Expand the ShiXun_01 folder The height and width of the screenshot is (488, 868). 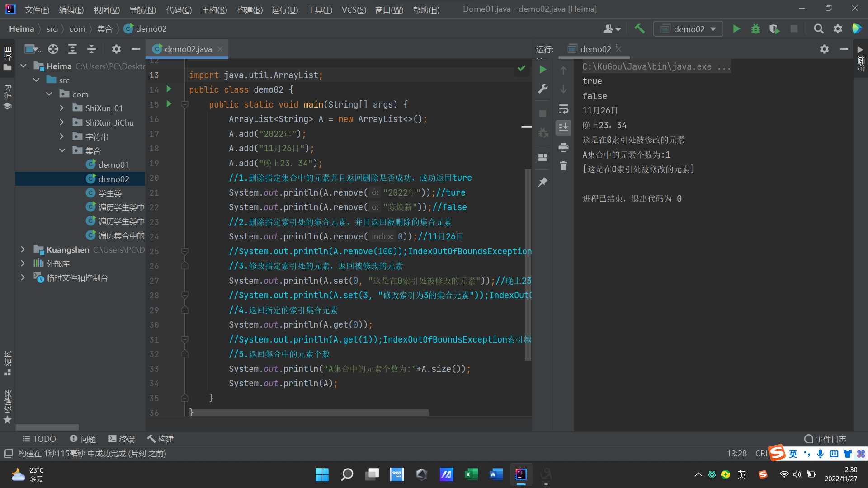[62, 108]
